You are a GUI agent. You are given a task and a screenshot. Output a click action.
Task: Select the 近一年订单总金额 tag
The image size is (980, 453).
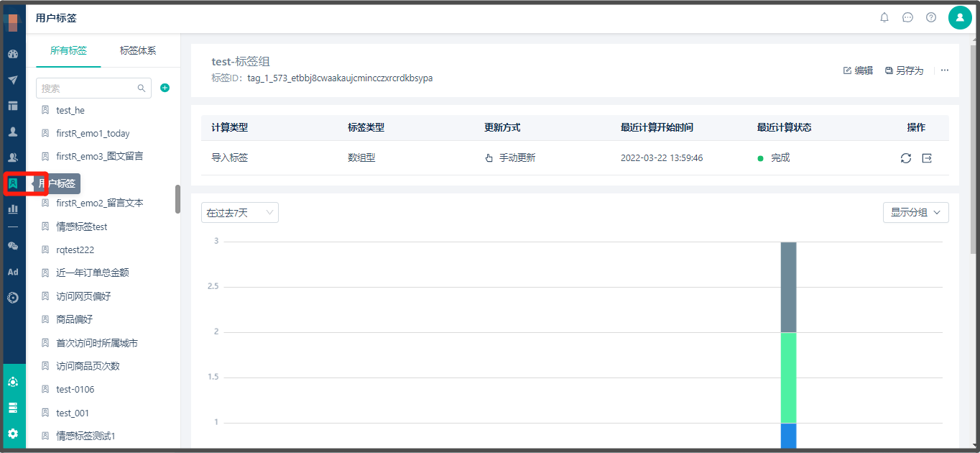click(93, 273)
